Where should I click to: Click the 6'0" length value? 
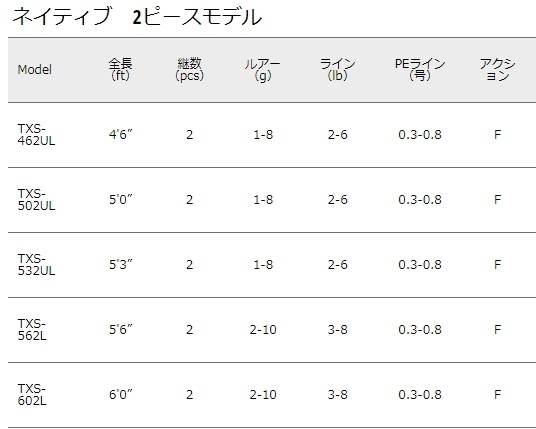coord(121,394)
